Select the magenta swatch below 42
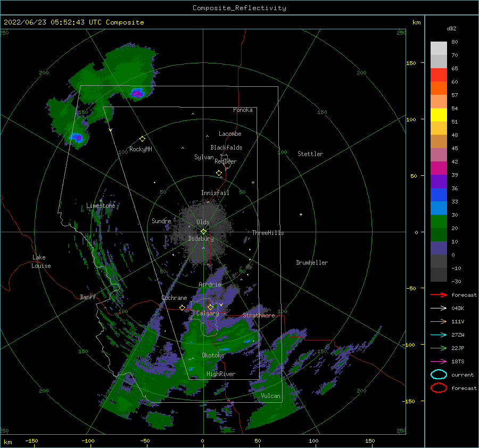This screenshot has width=479, height=448. coord(439,168)
